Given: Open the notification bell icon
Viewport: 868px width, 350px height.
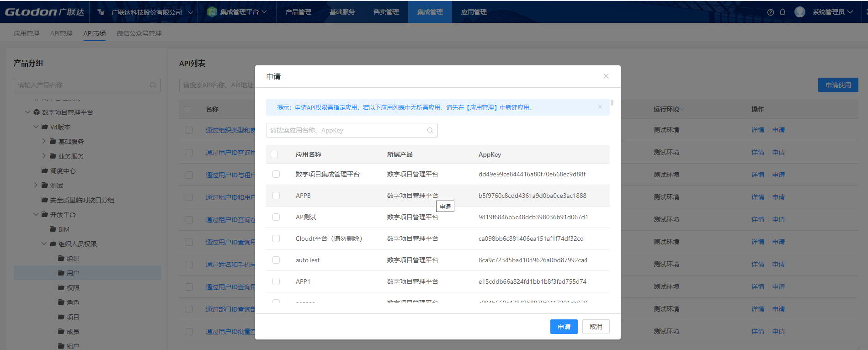Looking at the screenshot, I should (783, 12).
